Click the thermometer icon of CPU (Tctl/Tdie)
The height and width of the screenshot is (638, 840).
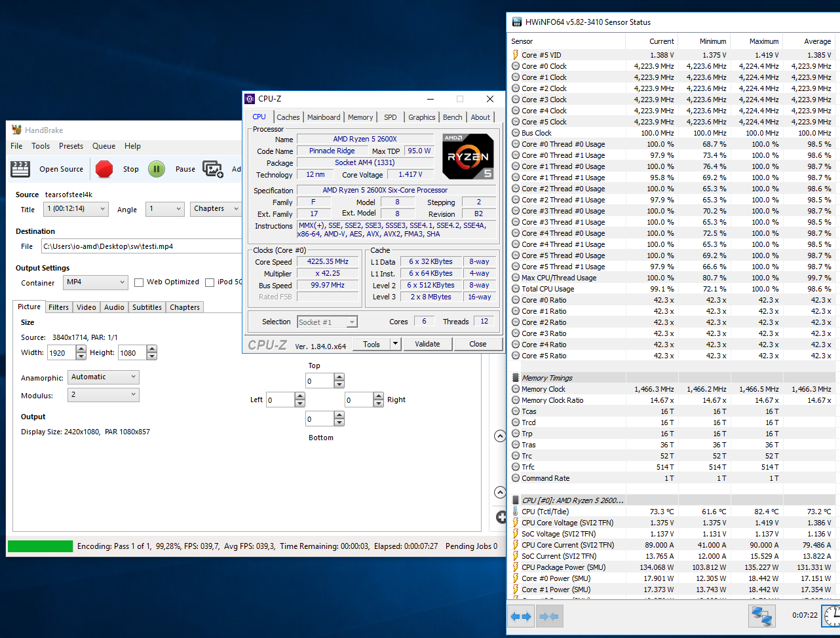click(x=516, y=512)
